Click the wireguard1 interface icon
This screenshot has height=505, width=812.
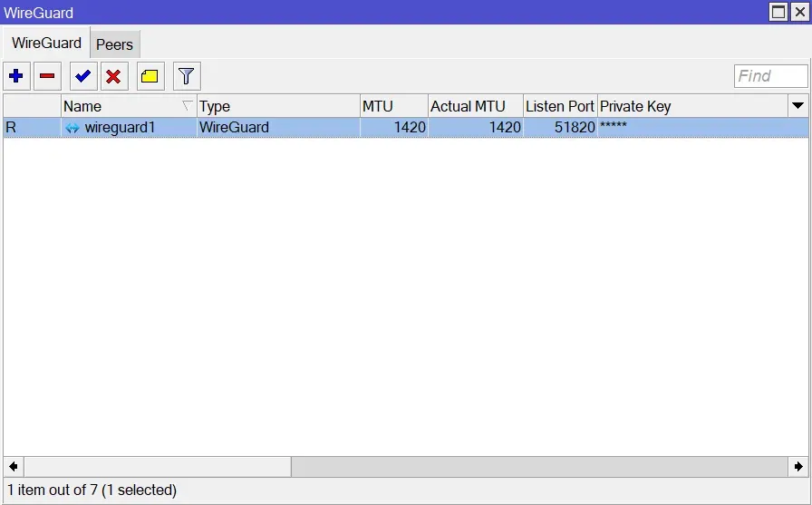point(72,128)
